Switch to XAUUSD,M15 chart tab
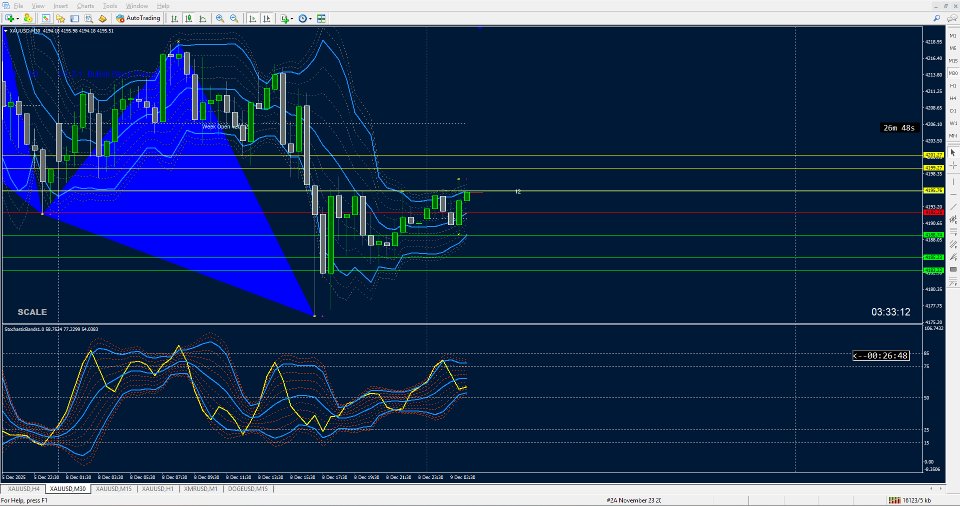 tap(113, 489)
